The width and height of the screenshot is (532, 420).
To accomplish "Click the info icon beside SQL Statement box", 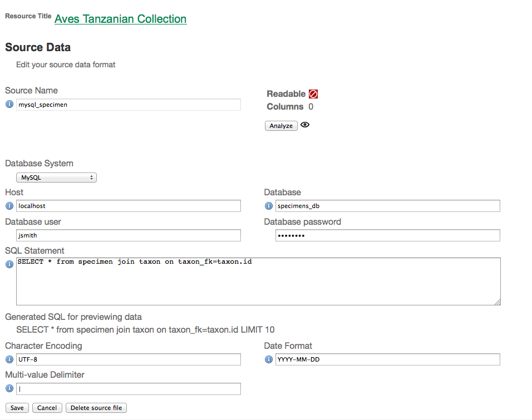I will click(9, 264).
